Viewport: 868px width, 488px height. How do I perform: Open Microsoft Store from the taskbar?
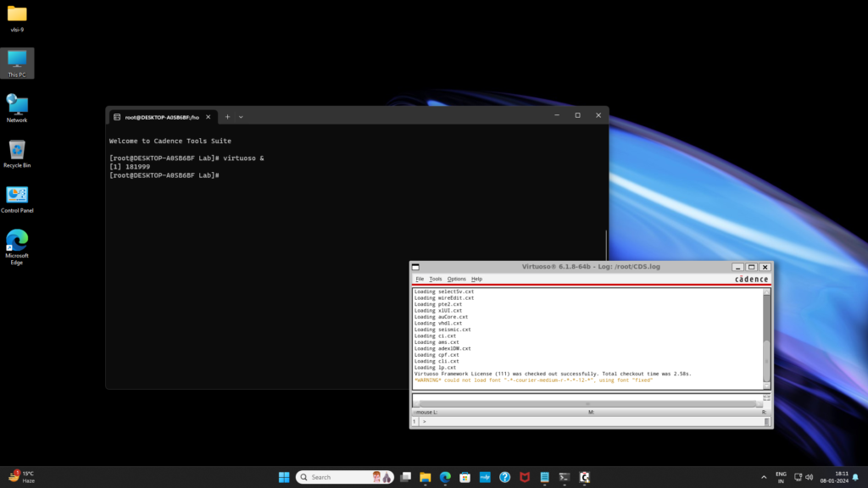(465, 477)
